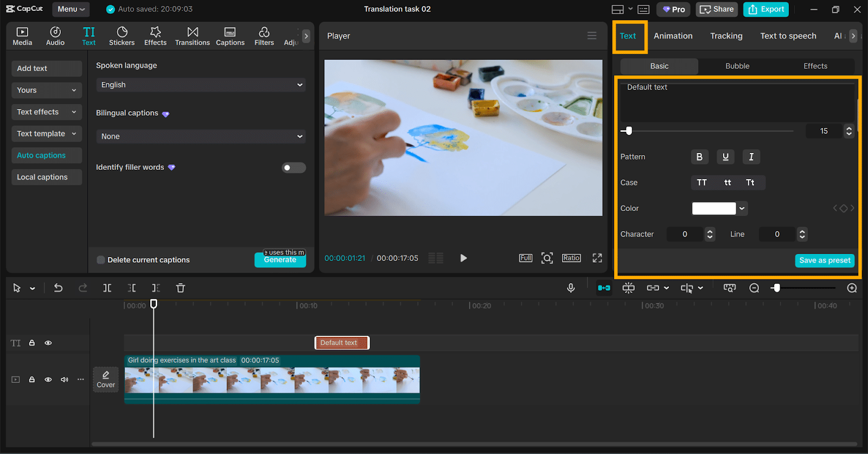The width and height of the screenshot is (868, 454).
Task: Open the Captions panel
Action: pyautogui.click(x=230, y=36)
